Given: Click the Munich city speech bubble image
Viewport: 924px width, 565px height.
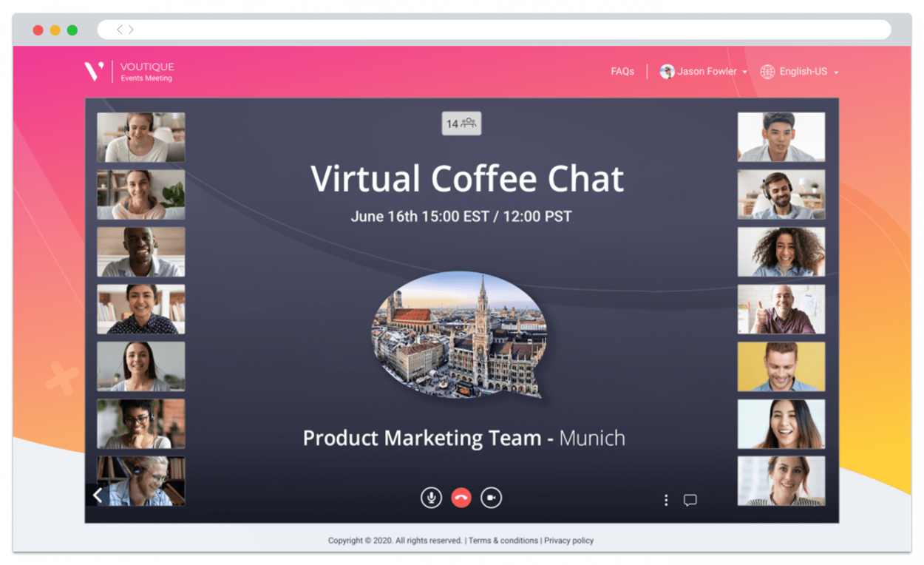Looking at the screenshot, I should pyautogui.click(x=461, y=336).
